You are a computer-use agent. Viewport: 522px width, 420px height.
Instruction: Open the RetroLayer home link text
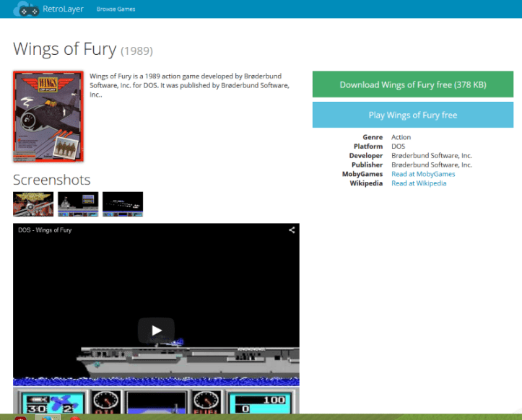[63, 9]
